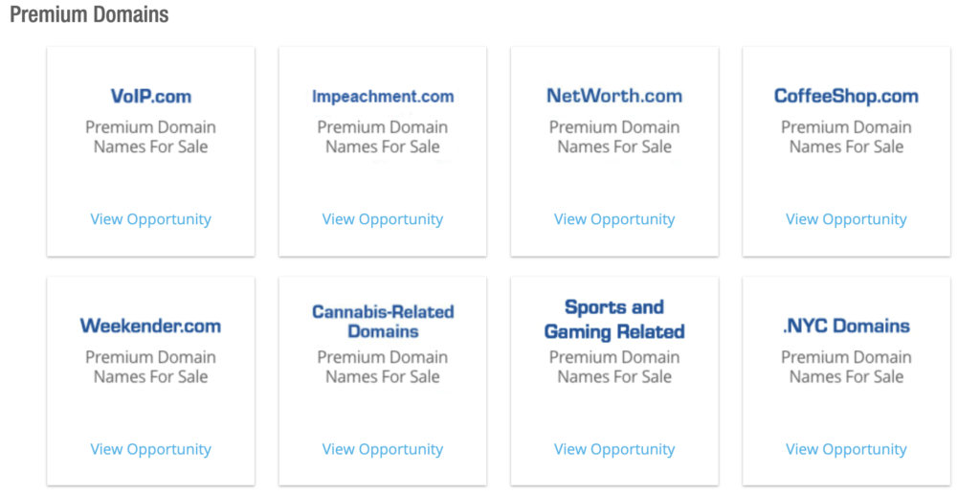This screenshot has width=980, height=496.
Task: Select the Weekender.com heading
Action: [150, 327]
